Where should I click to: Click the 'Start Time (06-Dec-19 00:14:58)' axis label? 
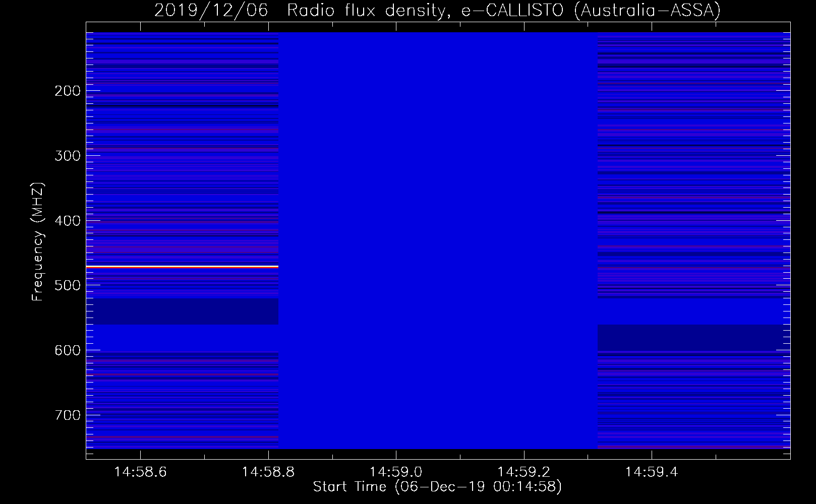437,487
